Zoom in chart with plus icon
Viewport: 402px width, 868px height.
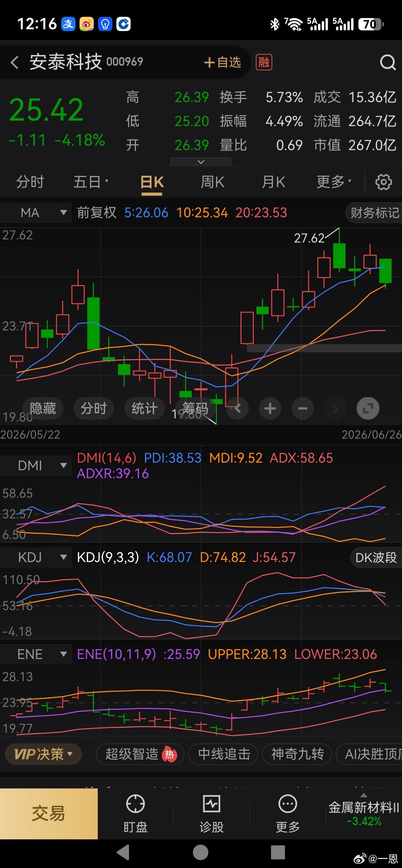coord(270,408)
